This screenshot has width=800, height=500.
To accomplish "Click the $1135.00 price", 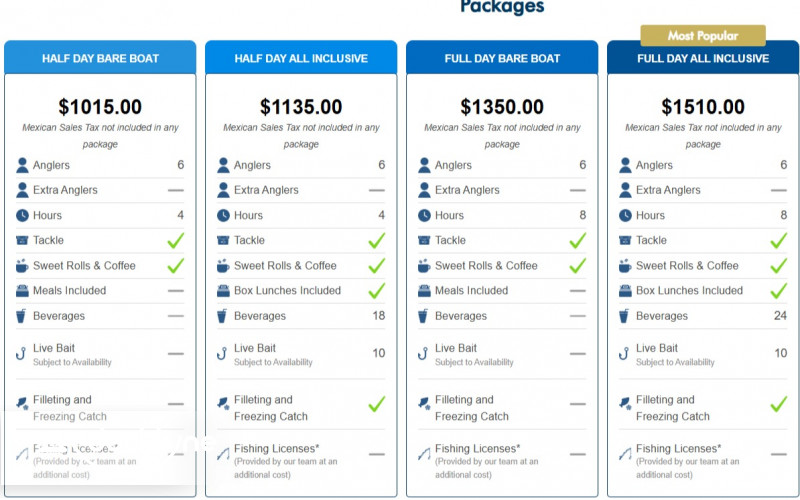I will [301, 107].
